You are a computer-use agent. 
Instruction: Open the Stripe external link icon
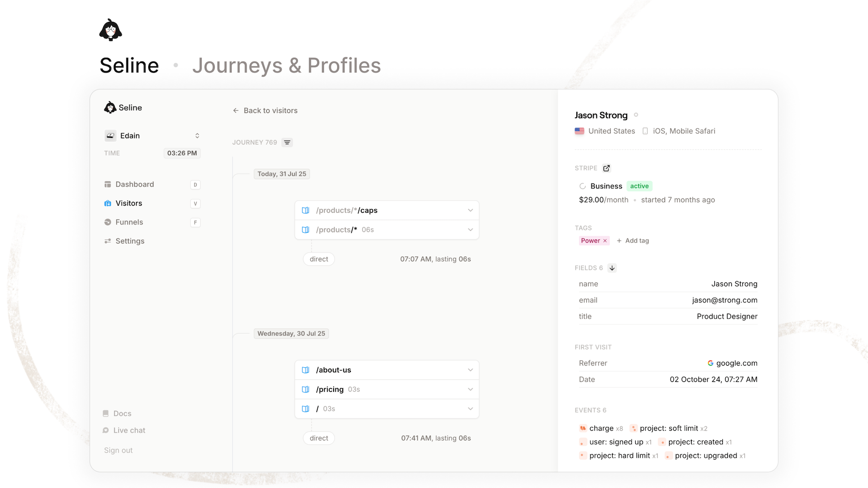click(x=606, y=168)
